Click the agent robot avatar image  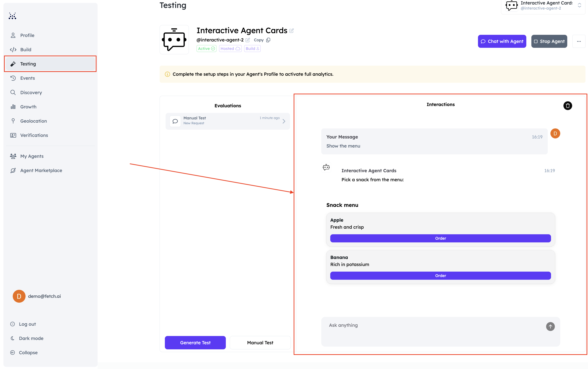click(x=174, y=39)
